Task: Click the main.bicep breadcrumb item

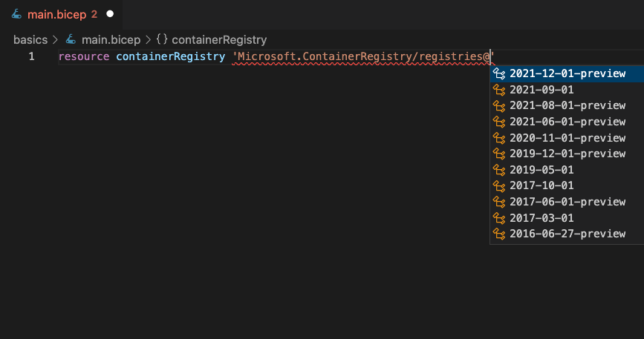Action: [x=109, y=39]
